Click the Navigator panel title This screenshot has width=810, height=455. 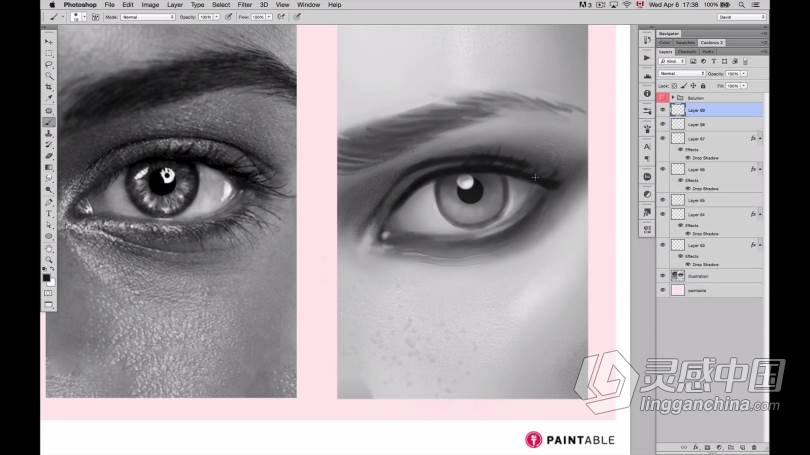tap(669, 33)
